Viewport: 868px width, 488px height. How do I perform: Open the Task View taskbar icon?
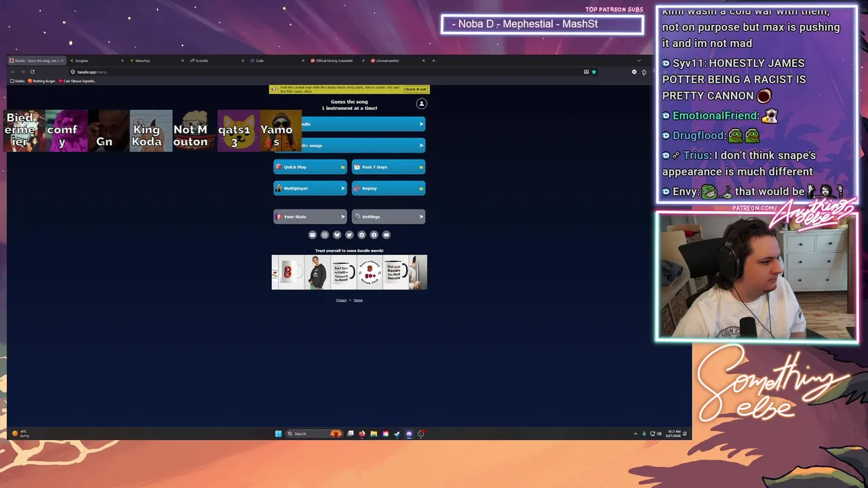351,434
